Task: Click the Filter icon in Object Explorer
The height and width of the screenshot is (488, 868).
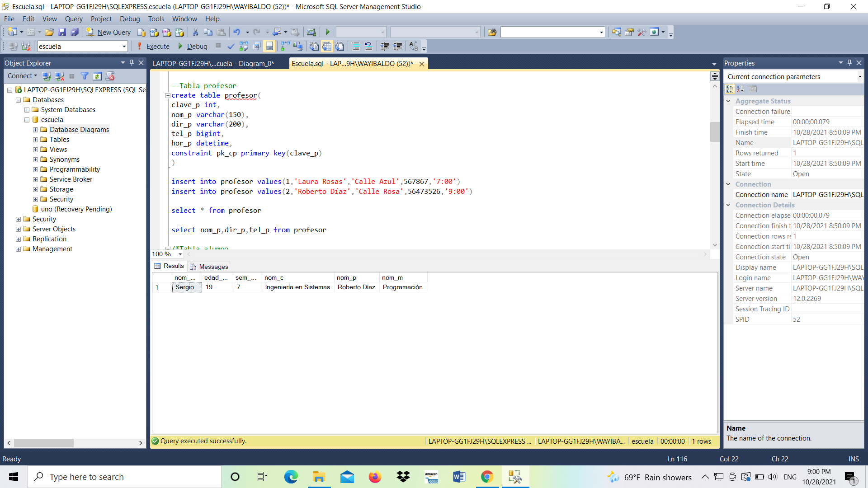Action: (x=85, y=76)
